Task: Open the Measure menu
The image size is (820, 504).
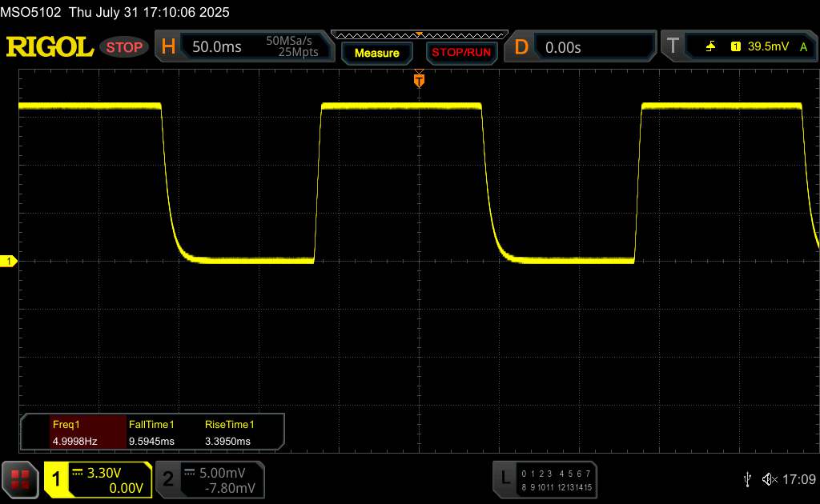Action: coord(376,53)
